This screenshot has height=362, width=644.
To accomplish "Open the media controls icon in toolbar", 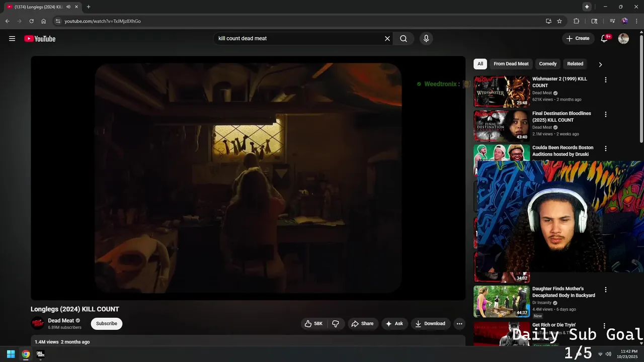I will click(x=612, y=21).
